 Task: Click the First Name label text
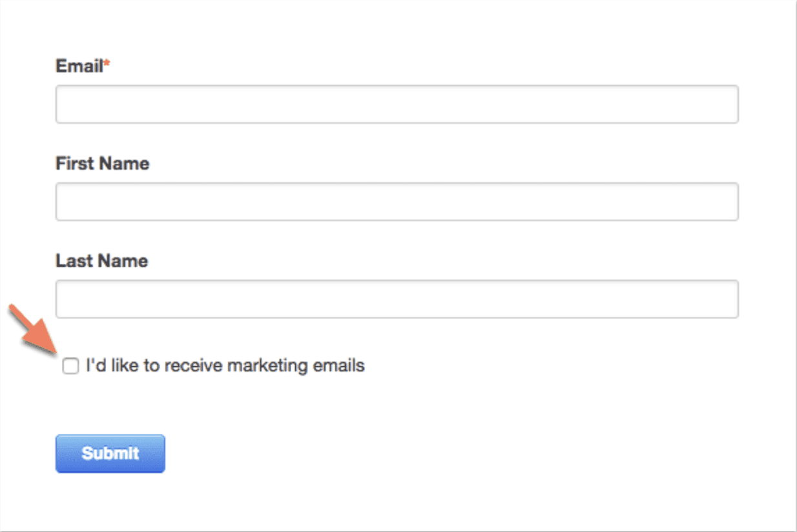coord(102,163)
